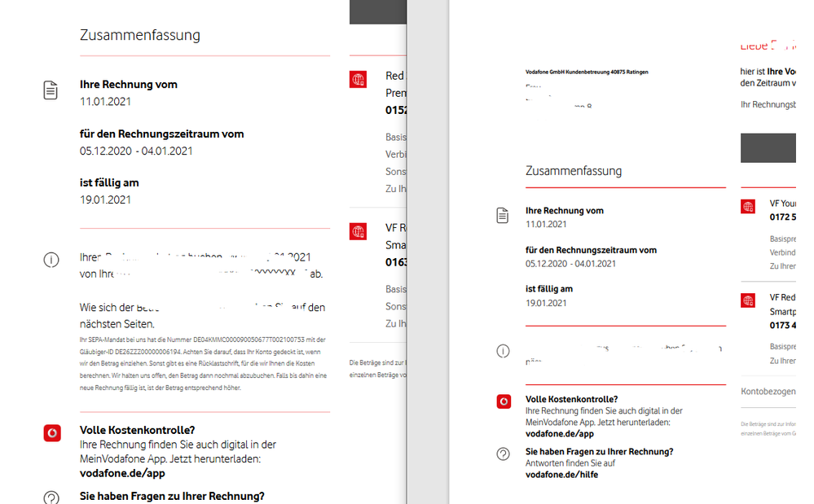This screenshot has height=504, width=814.
Task: Click due date 19.01.2021 on right page
Action: pos(546,303)
